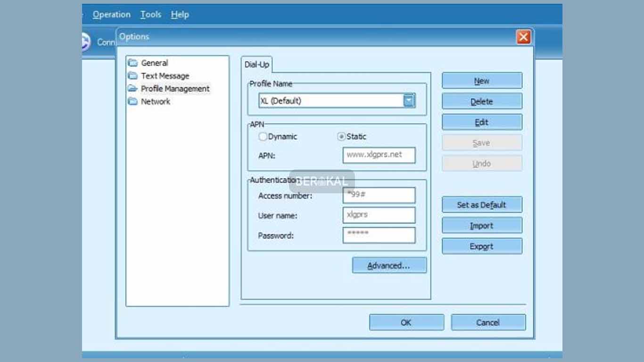This screenshot has height=362, width=644.
Task: Click the Connection icon in toolbar
Action: click(85, 41)
